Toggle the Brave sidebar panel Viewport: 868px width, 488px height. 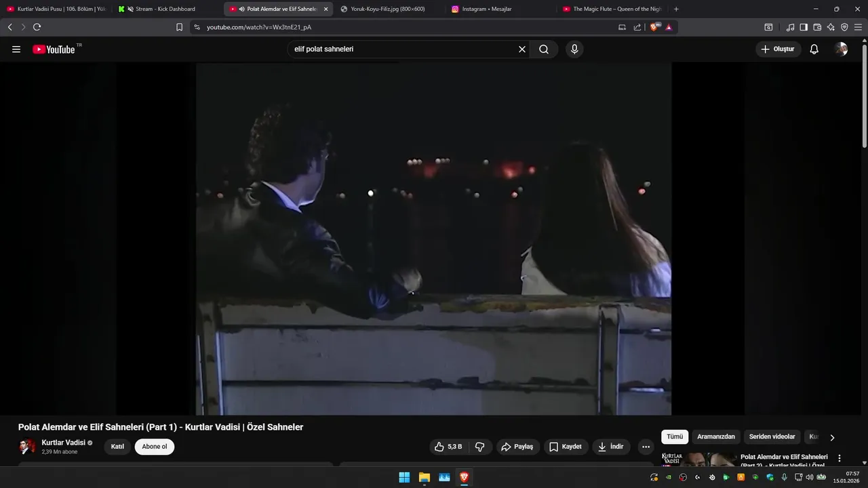(x=804, y=27)
